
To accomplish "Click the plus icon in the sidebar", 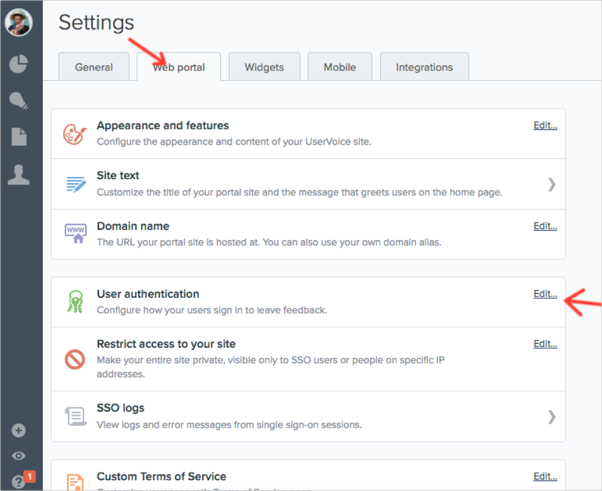I will point(19,431).
